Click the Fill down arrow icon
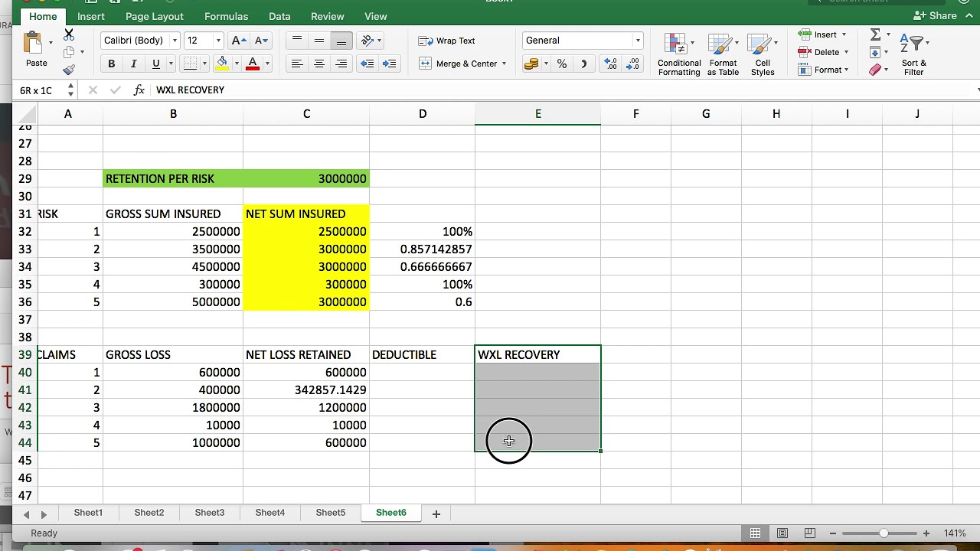The height and width of the screenshot is (551, 980). [875, 52]
